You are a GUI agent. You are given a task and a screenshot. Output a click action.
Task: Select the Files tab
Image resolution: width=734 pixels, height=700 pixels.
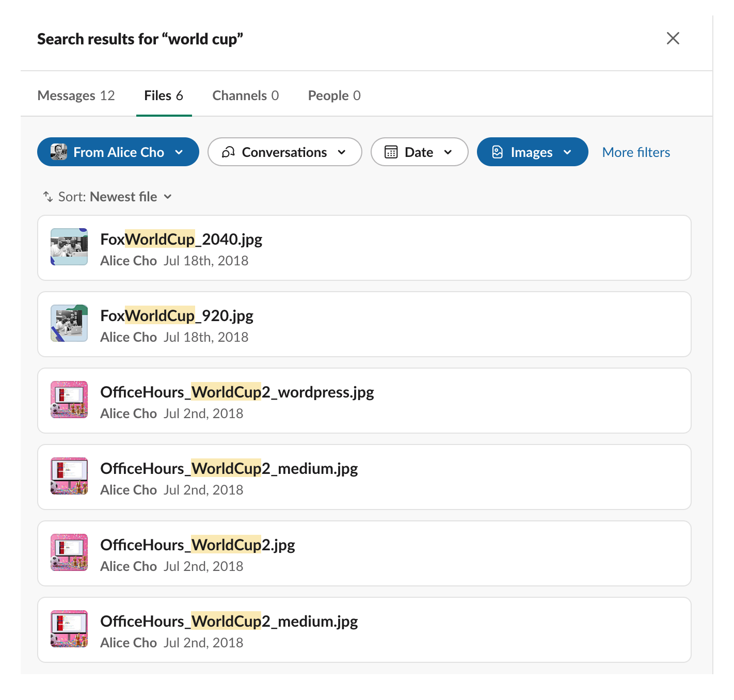click(x=164, y=96)
